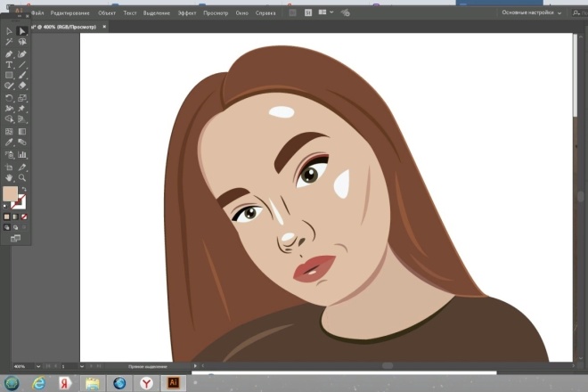Screen dimensions: 588x392
Task: Select the Hand tool
Action: 9,177
